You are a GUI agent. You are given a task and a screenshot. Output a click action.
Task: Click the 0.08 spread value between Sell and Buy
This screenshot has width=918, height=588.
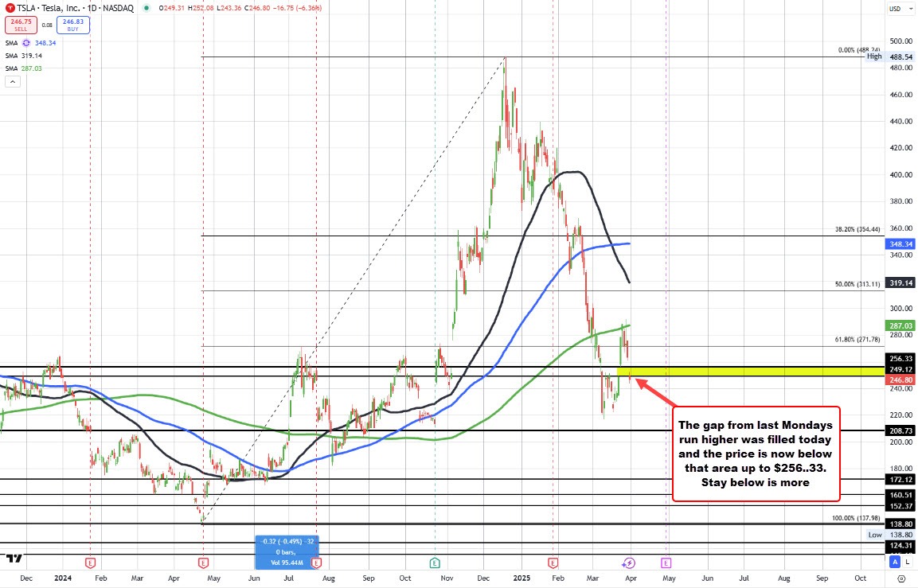(47, 25)
